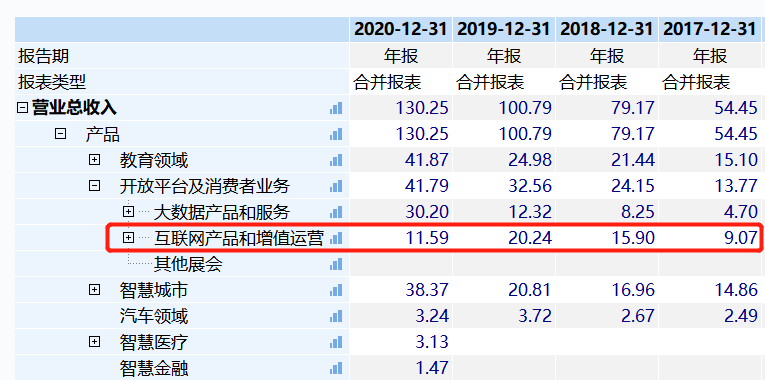Open chart icon for 其他展会 row

pyautogui.click(x=336, y=264)
